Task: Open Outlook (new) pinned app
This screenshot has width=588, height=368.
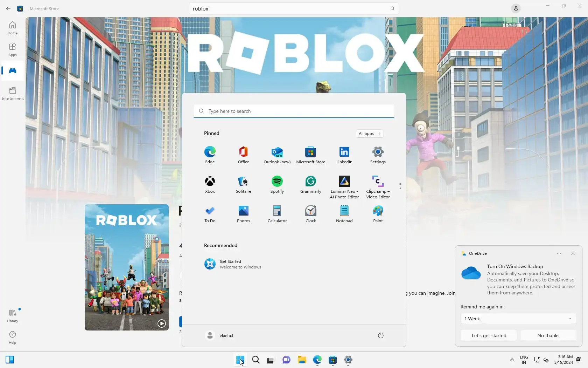Action: tap(277, 155)
